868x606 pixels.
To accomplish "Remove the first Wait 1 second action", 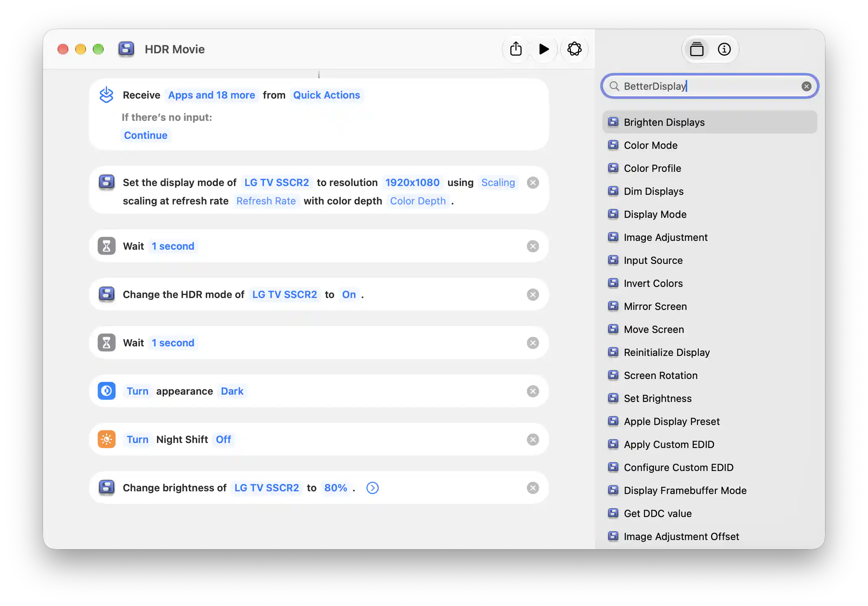I will click(533, 246).
